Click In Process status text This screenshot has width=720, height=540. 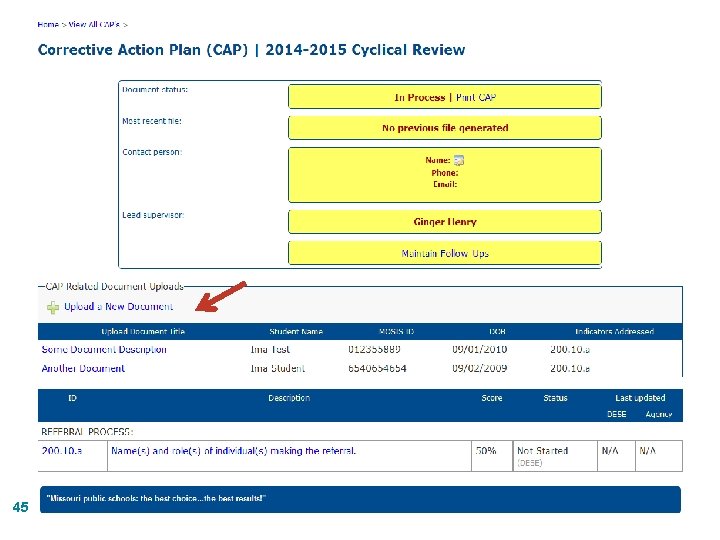pyautogui.click(x=420, y=97)
